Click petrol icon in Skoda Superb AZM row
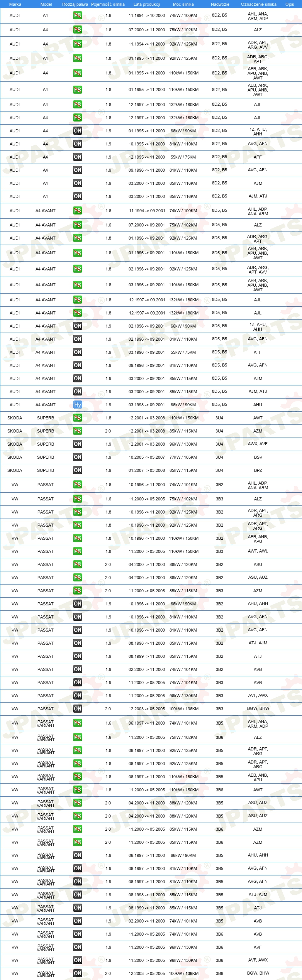The height and width of the screenshot is (980, 302). (78, 431)
